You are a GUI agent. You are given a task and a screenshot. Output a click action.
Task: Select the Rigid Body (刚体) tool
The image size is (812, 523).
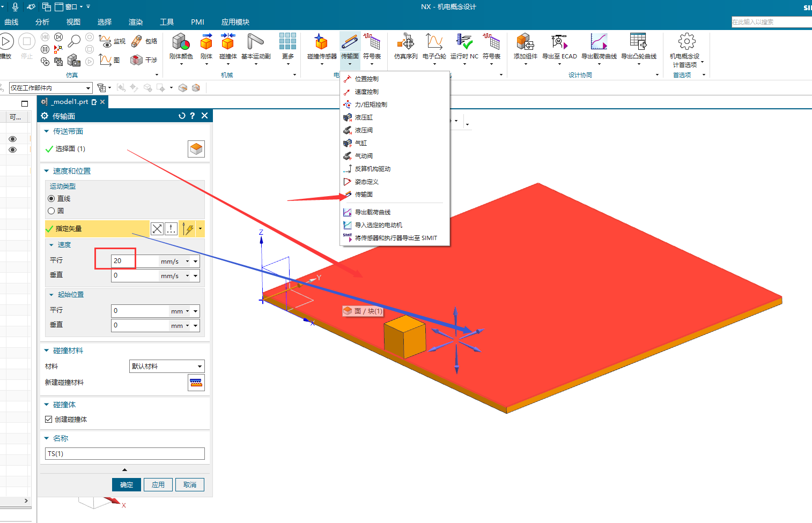[x=206, y=46]
